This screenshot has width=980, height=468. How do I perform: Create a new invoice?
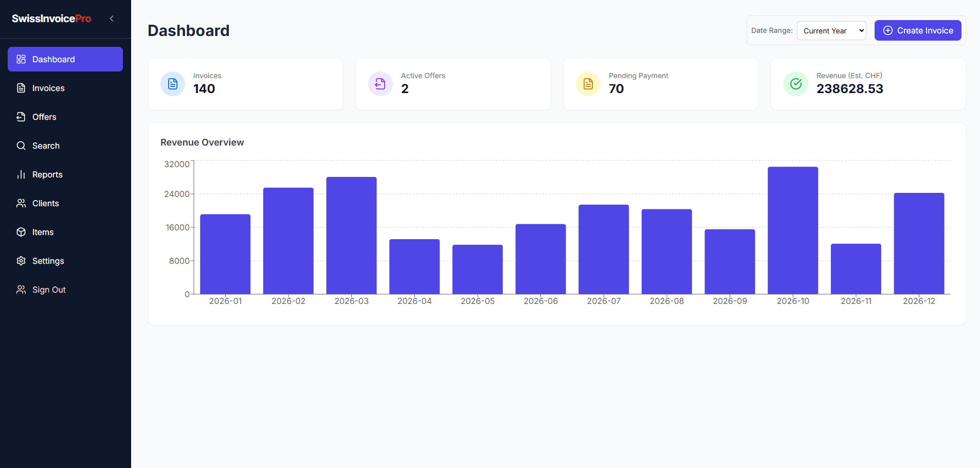[x=918, y=30]
